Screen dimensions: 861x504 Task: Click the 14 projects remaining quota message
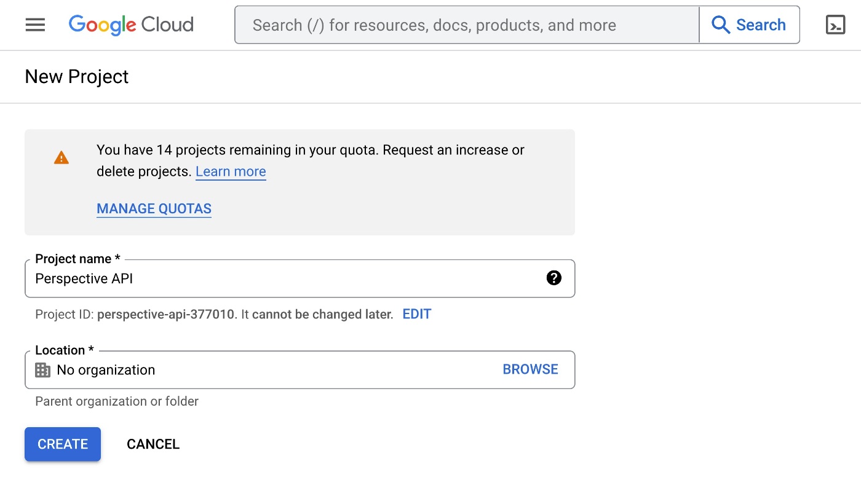311,160
